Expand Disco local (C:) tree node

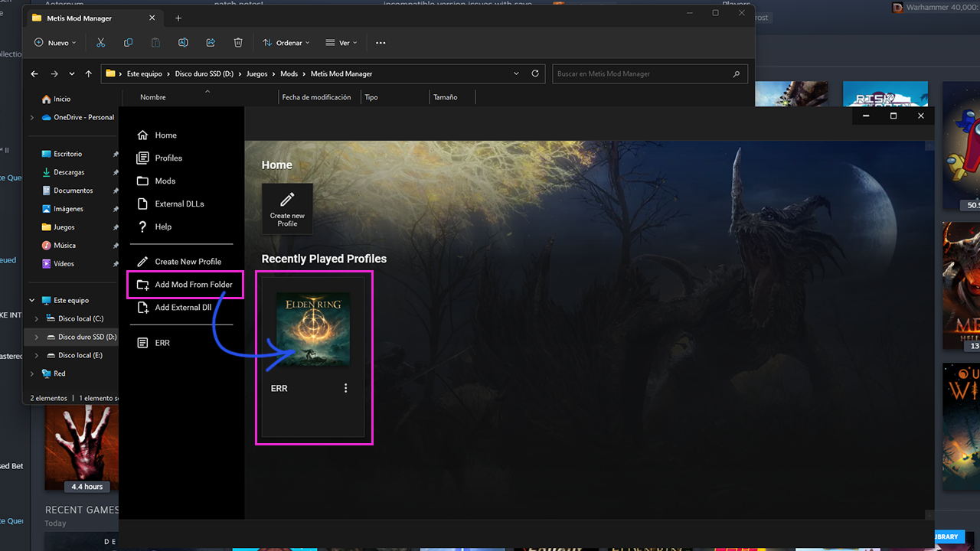[37, 319]
